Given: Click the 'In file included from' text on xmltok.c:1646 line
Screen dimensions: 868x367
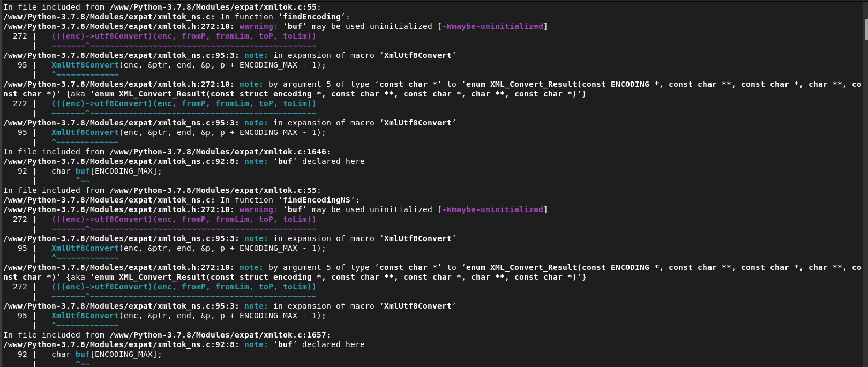Looking at the screenshot, I should click(x=54, y=152).
